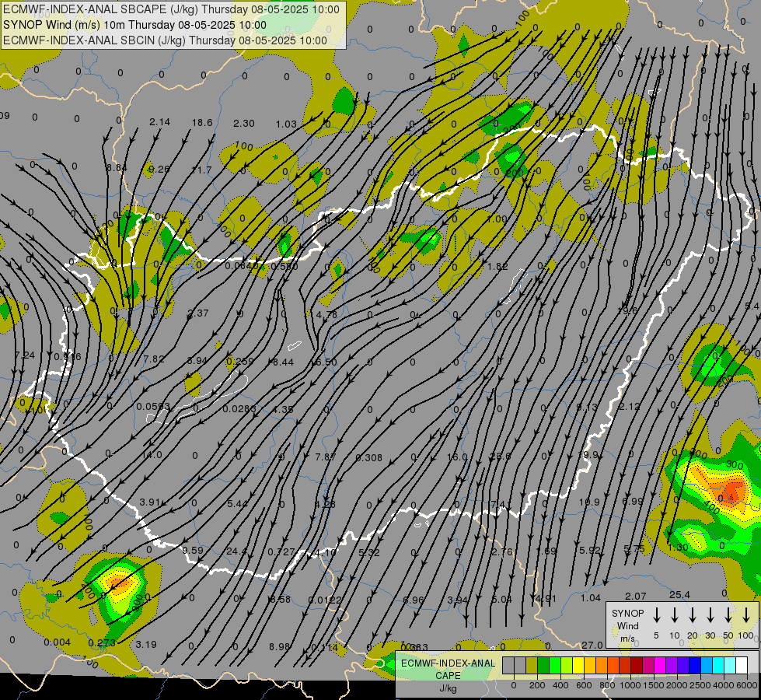
Task: Click the station value 3.19
Action: pyautogui.click(x=146, y=645)
